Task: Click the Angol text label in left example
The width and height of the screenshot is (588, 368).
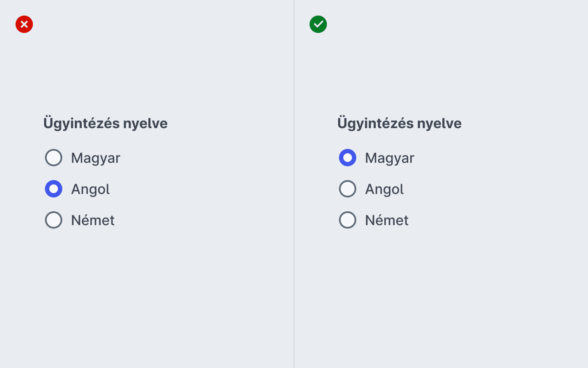Action: pos(90,190)
